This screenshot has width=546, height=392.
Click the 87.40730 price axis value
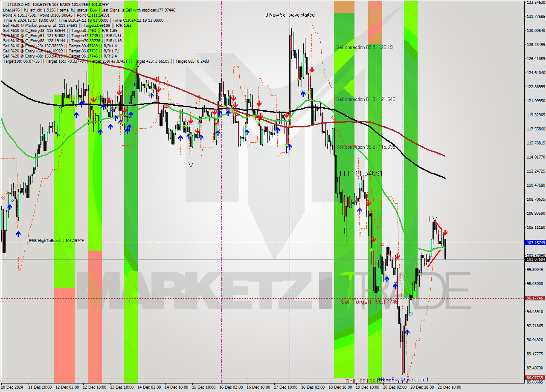pos(535,368)
